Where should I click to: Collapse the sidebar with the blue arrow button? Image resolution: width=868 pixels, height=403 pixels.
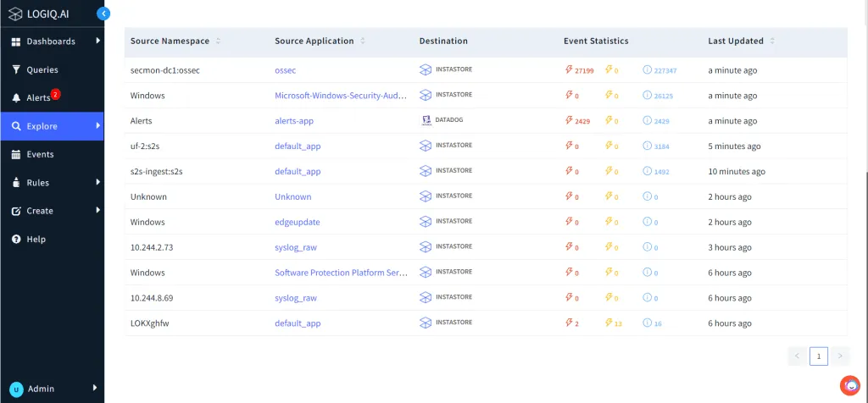[103, 14]
